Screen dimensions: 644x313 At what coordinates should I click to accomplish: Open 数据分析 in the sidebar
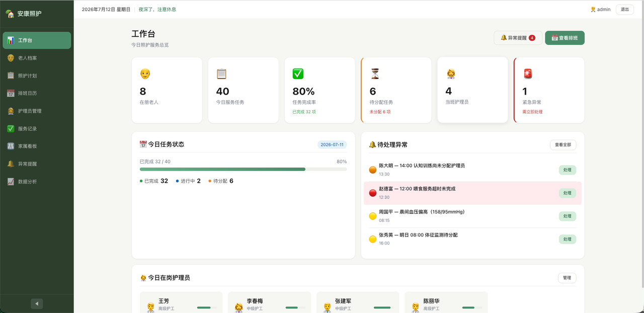pyautogui.click(x=37, y=181)
